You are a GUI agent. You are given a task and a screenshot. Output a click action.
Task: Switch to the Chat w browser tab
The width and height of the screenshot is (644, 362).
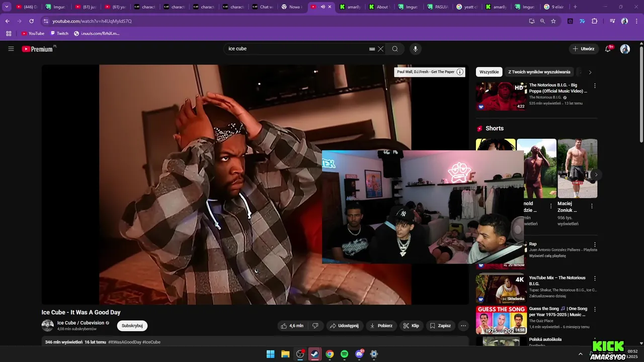coord(263,7)
